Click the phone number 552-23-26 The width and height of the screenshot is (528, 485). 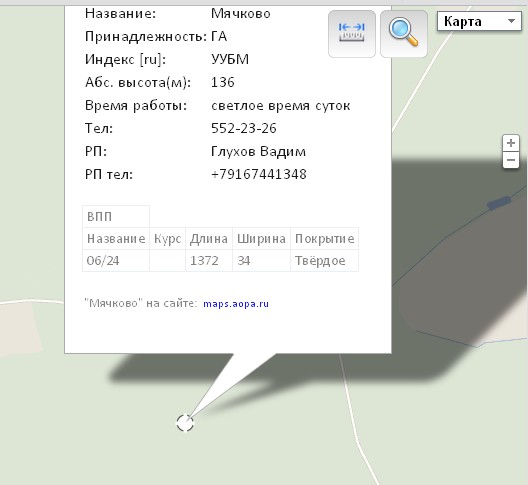[244, 128]
